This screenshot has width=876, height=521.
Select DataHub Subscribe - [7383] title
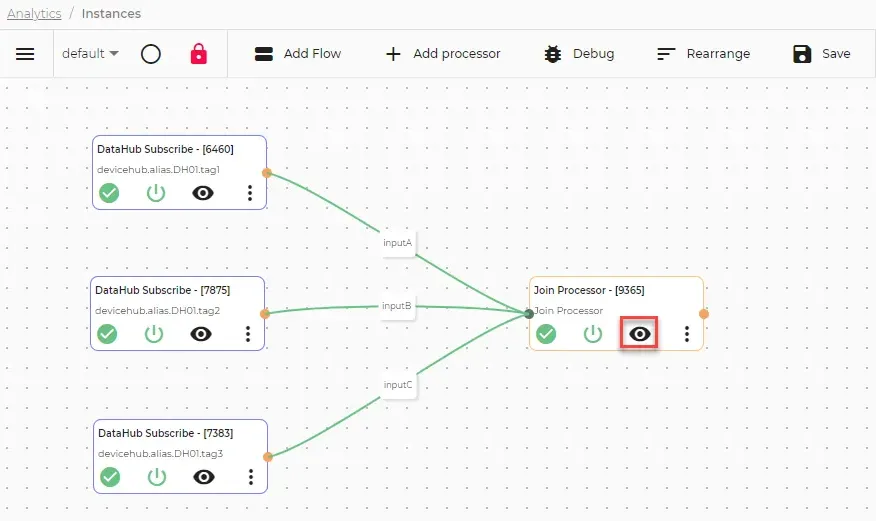pyautogui.click(x=165, y=433)
